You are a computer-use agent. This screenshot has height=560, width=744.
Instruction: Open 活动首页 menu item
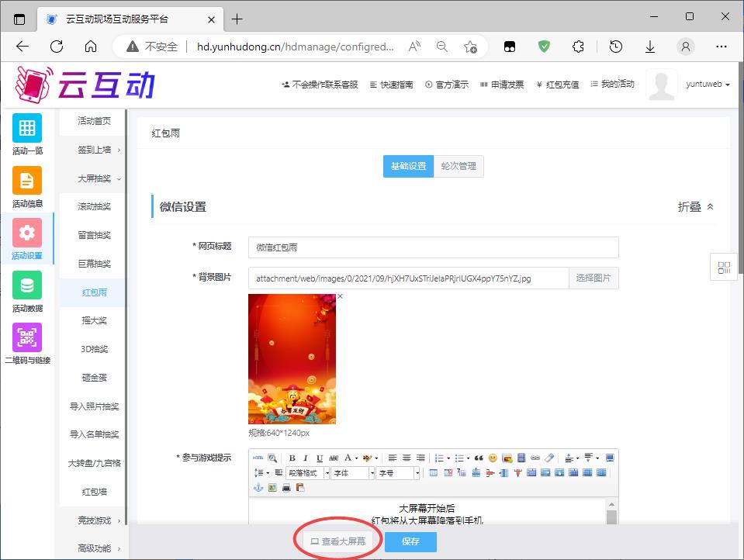tap(93, 121)
